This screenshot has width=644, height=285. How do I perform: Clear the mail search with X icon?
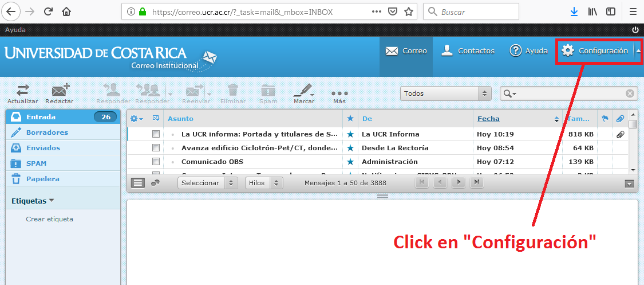(630, 94)
